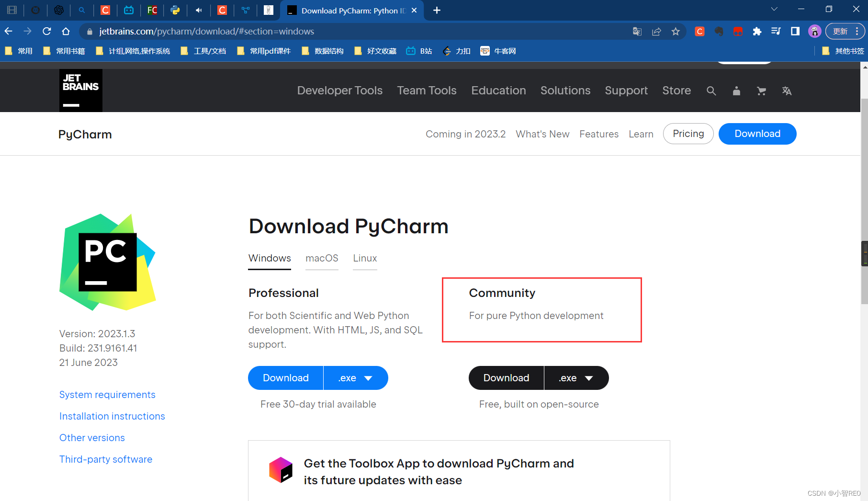
Task: Click the Google Translate icon in address bar
Action: coord(637,31)
